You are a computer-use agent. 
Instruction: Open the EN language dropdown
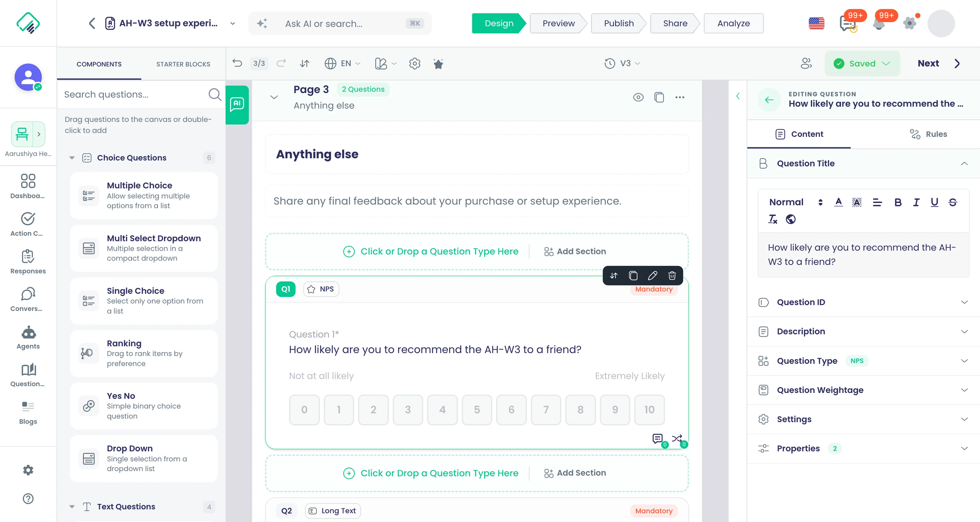[342, 63]
